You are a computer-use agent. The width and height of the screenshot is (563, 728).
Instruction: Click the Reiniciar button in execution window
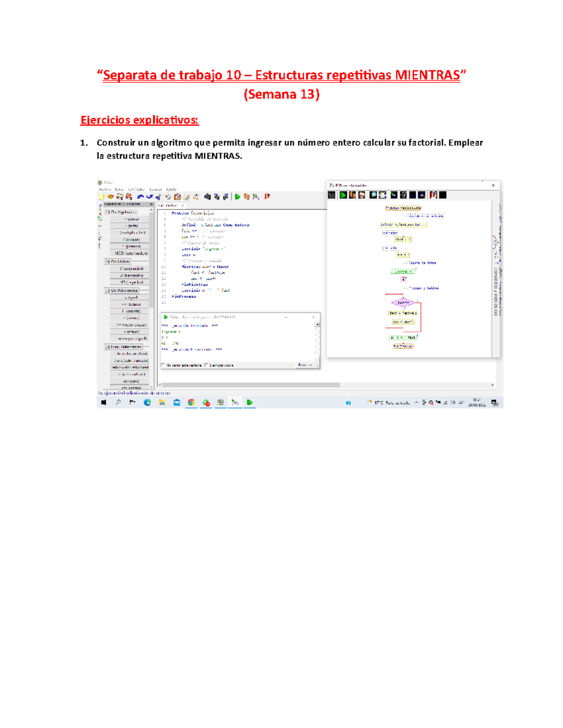305,365
